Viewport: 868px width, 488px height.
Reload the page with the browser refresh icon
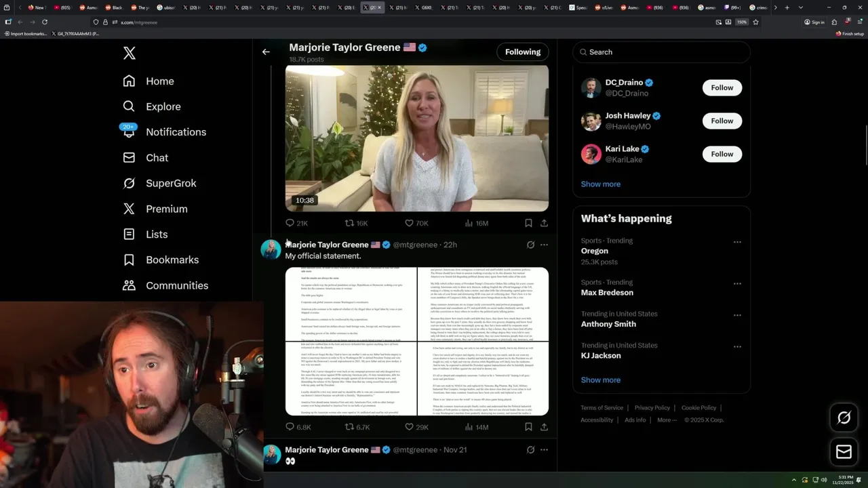coord(45,22)
